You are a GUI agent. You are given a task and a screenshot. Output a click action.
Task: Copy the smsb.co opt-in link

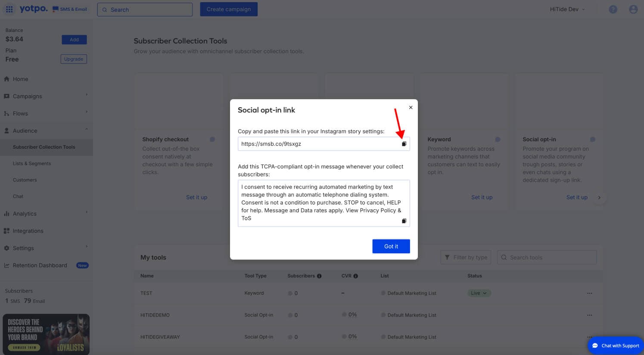(404, 144)
